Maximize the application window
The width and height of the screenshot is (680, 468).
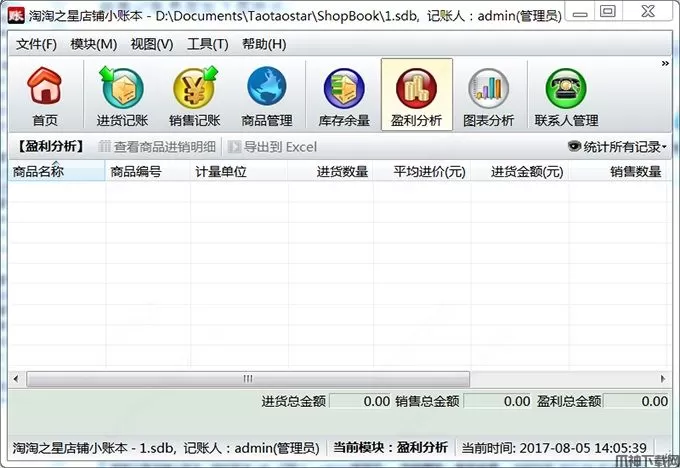click(x=608, y=12)
